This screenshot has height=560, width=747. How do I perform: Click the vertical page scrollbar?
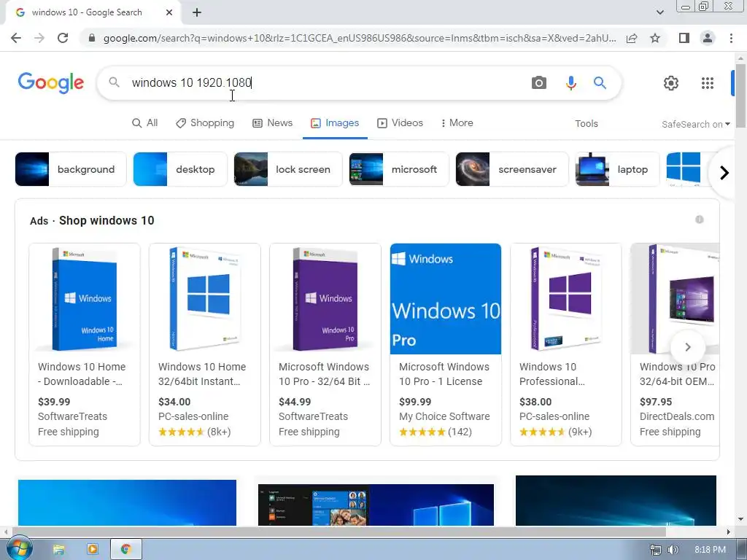(x=740, y=96)
